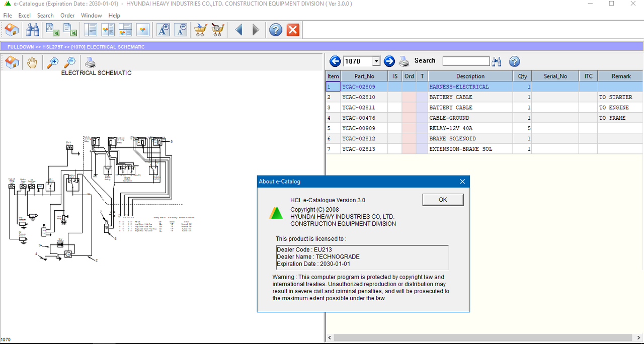Click the binoculars icon beside Search field
644x344 pixels.
click(x=497, y=61)
